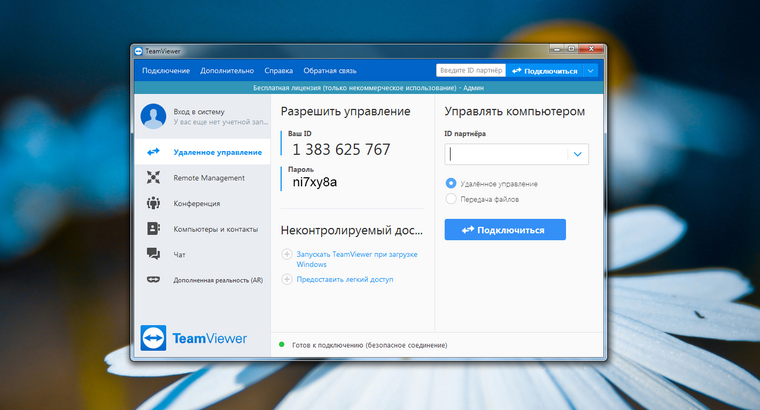Click the password value ni7xy8a
The width and height of the screenshot is (760, 410).
pos(315,182)
